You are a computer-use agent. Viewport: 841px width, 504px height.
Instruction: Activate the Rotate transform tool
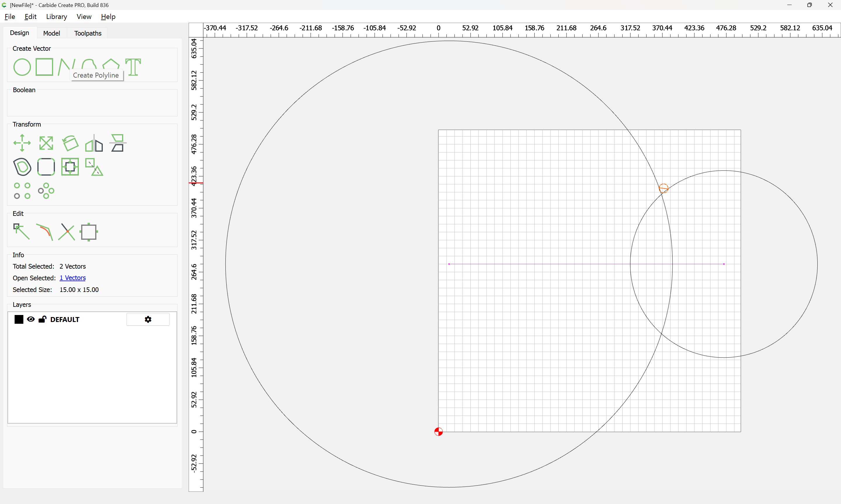pyautogui.click(x=70, y=143)
